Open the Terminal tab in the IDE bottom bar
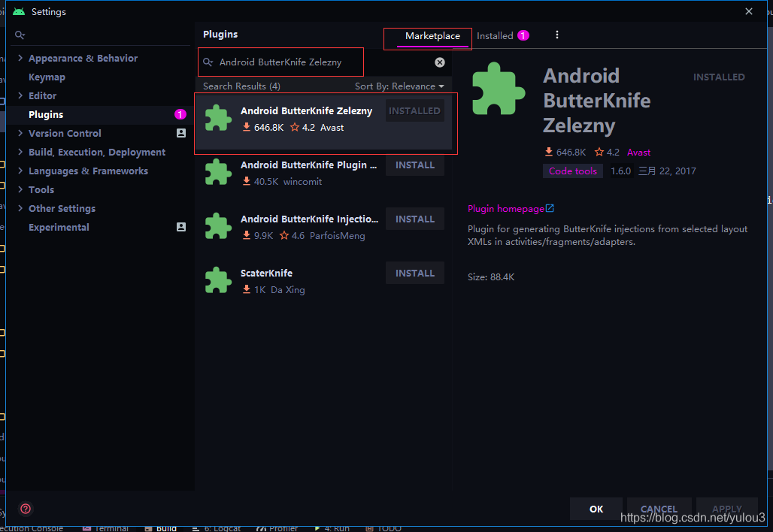Viewport: 773px width, 532px height. (107, 528)
